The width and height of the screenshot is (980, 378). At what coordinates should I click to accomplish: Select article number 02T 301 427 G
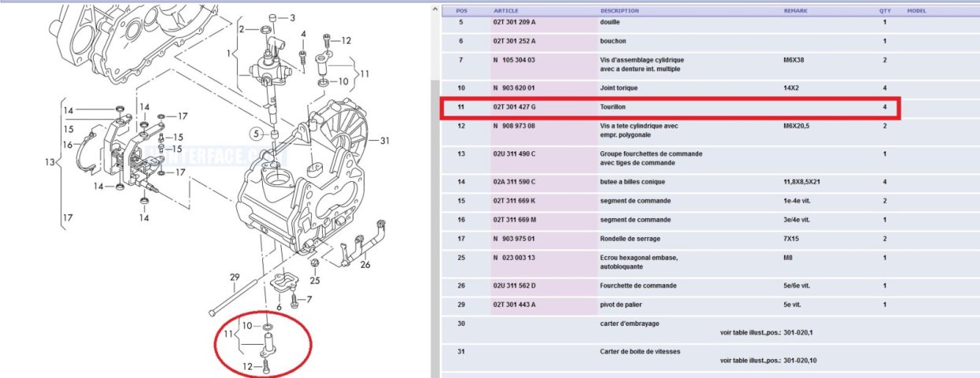click(x=514, y=106)
